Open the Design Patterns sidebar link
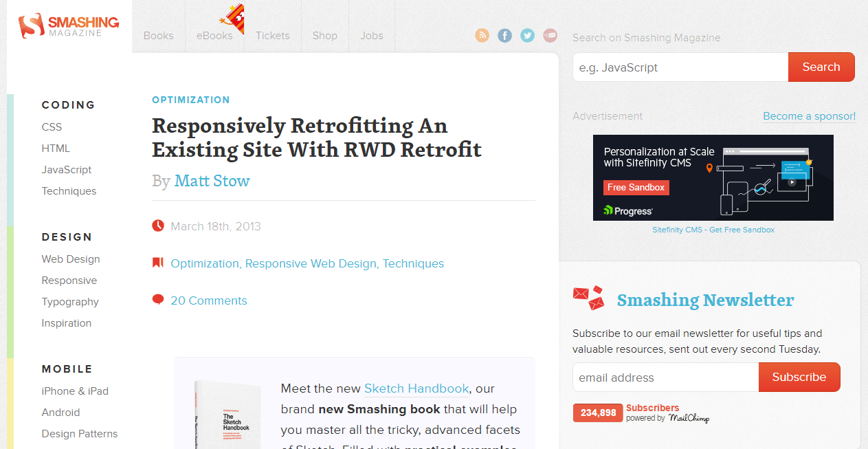The height and width of the screenshot is (449, 868). tap(80, 434)
